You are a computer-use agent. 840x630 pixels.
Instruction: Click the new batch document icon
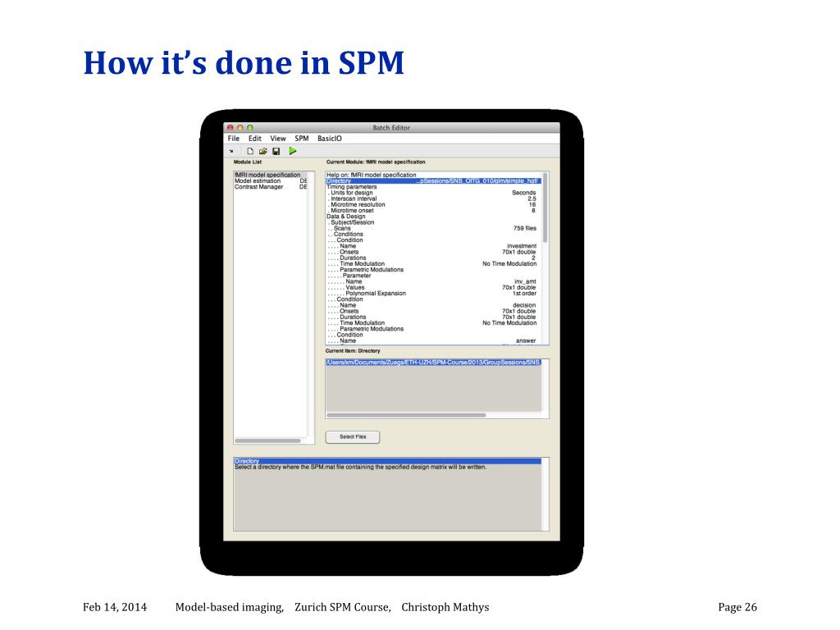coord(250,151)
